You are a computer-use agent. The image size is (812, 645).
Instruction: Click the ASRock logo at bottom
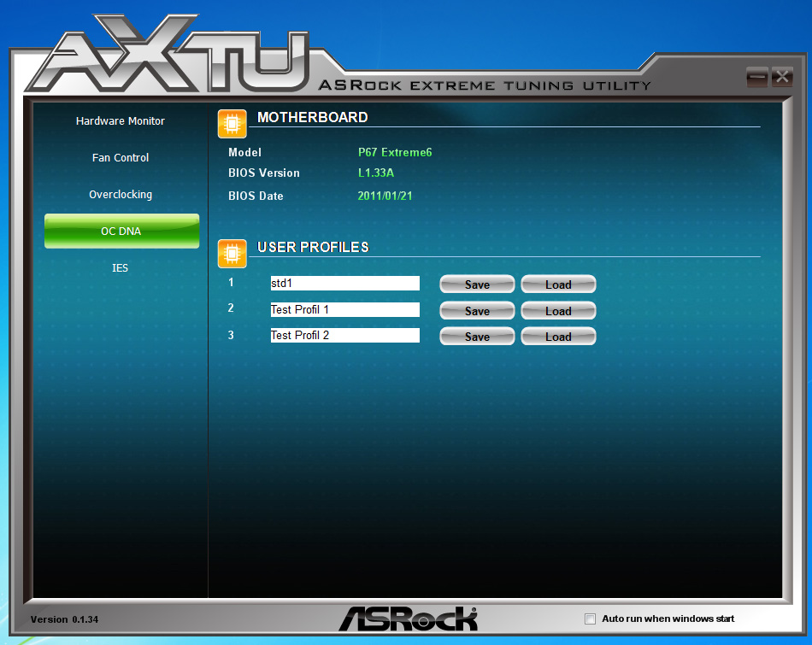tap(409, 619)
